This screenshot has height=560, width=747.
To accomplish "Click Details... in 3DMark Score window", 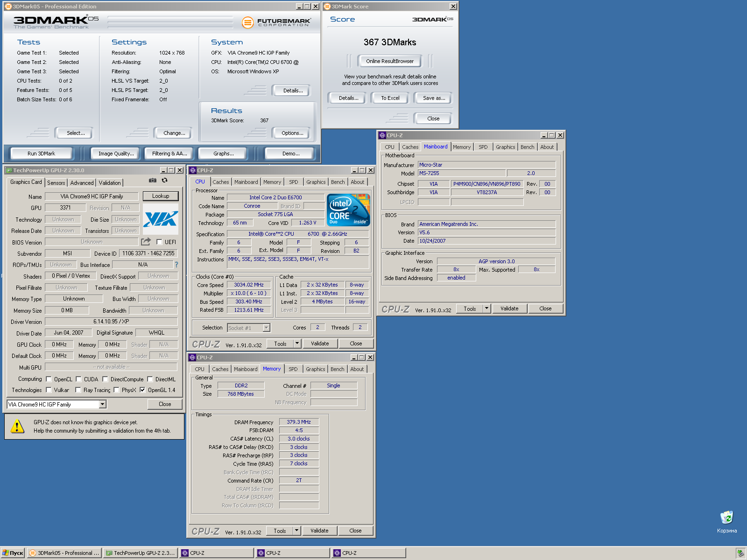I will [x=349, y=98].
